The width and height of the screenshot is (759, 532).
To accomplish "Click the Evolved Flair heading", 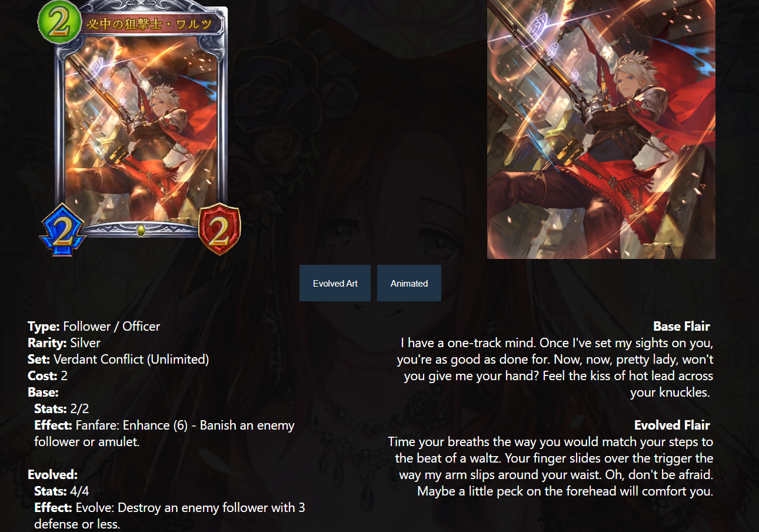I will (672, 425).
